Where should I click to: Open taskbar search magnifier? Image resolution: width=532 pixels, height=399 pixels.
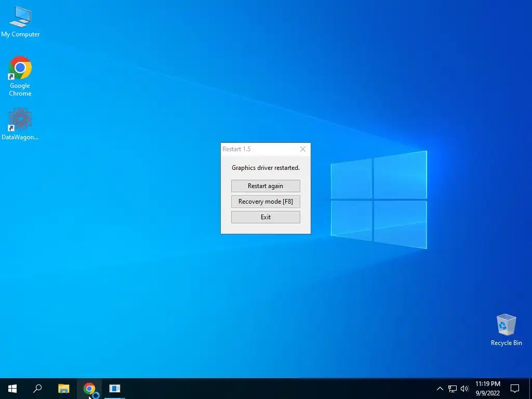click(37, 389)
